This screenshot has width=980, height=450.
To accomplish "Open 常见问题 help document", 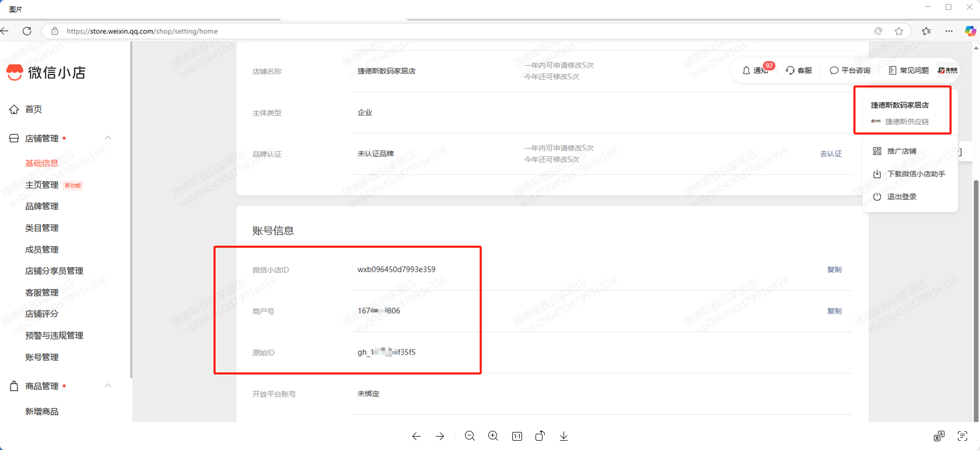I will (x=908, y=71).
